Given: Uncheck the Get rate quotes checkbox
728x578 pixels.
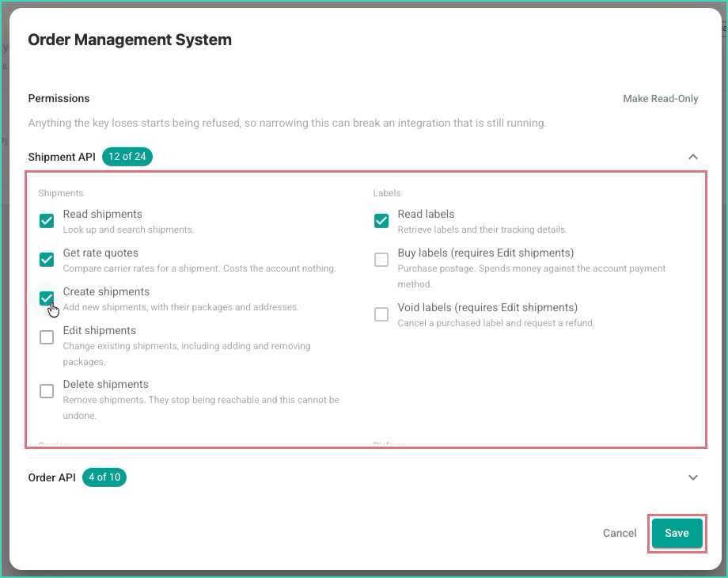Looking at the screenshot, I should pyautogui.click(x=47, y=260).
